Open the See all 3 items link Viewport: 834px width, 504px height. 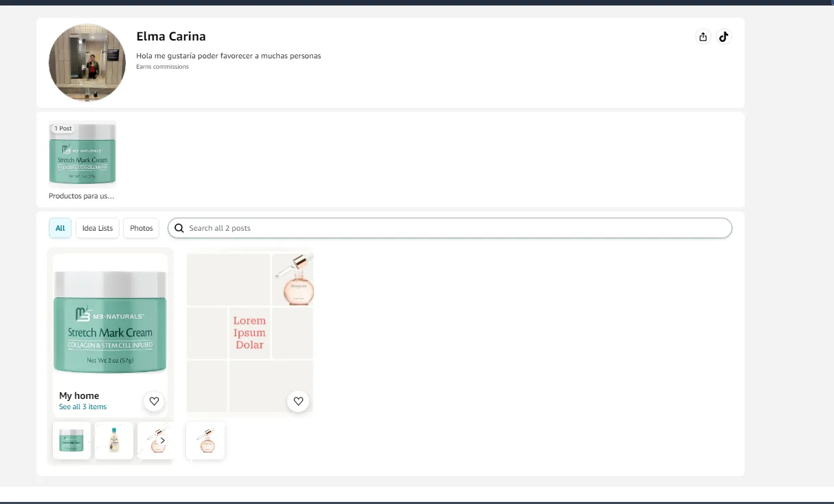82,407
